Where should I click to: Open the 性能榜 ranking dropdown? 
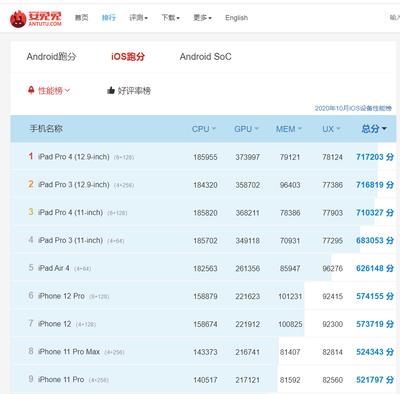pos(54,90)
